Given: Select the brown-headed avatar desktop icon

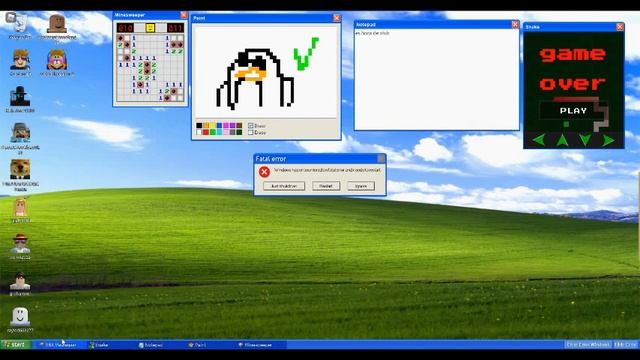Looking at the screenshot, I should click(57, 27).
